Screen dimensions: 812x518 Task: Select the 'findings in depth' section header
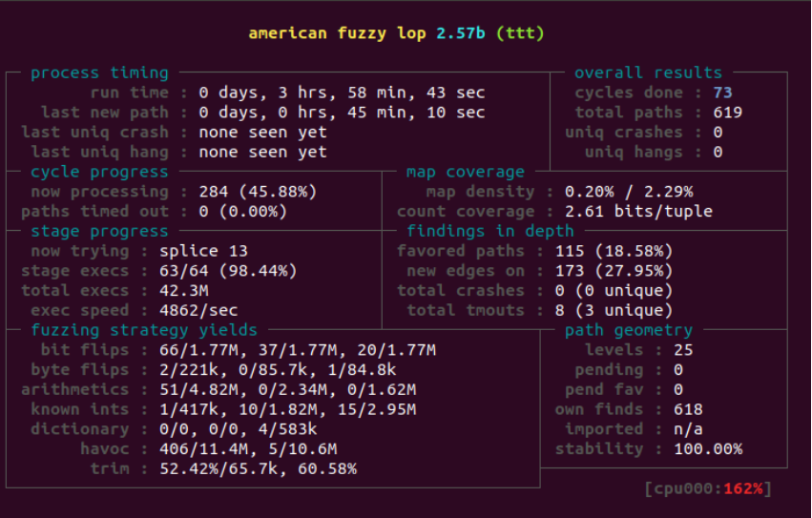pos(489,232)
